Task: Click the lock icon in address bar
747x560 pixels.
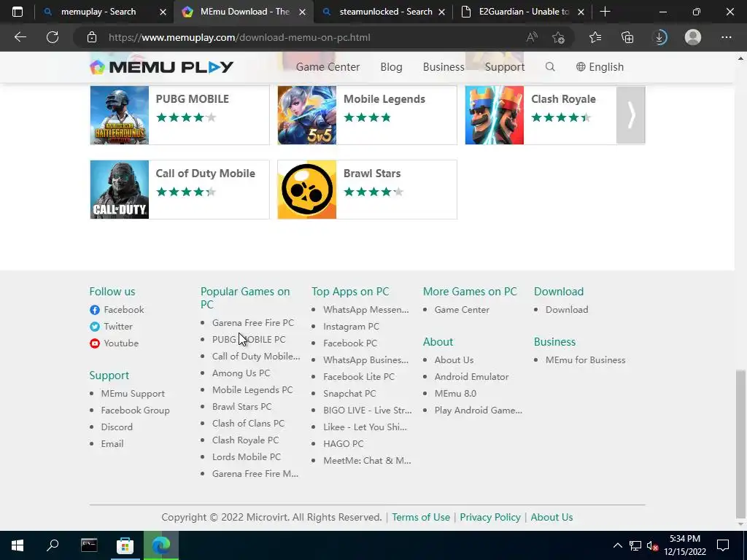Action: [x=92, y=37]
